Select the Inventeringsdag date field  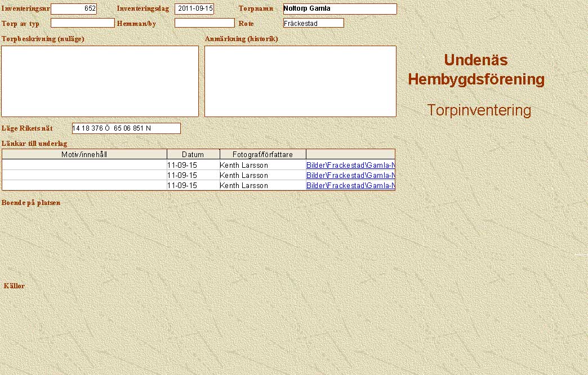pos(194,9)
